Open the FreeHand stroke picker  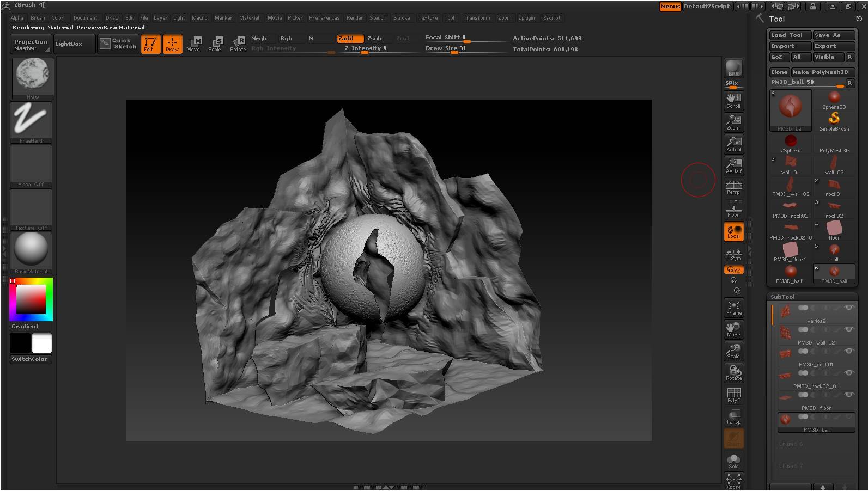coord(31,122)
